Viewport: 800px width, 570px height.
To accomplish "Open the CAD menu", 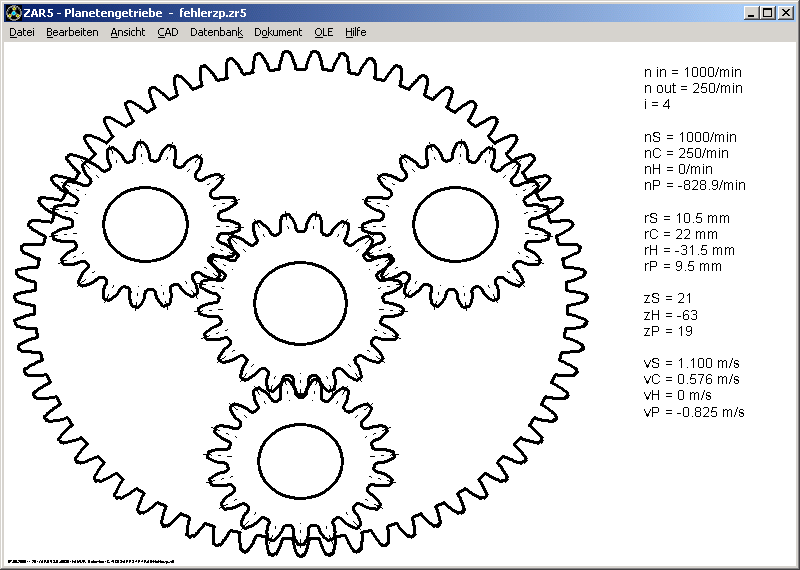I will point(168,32).
